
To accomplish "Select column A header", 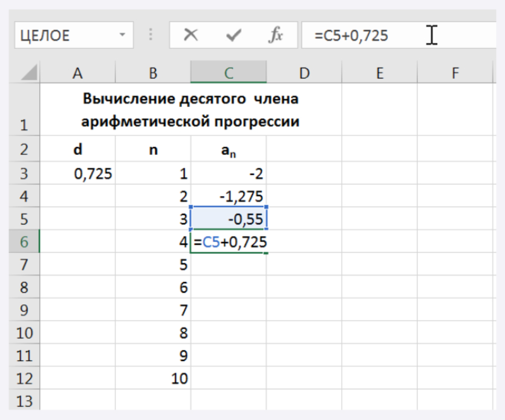I will [78, 73].
